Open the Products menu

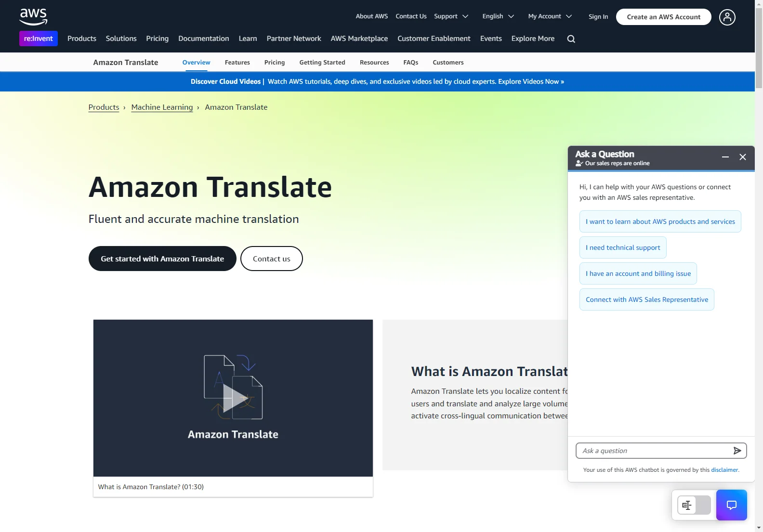(x=82, y=39)
